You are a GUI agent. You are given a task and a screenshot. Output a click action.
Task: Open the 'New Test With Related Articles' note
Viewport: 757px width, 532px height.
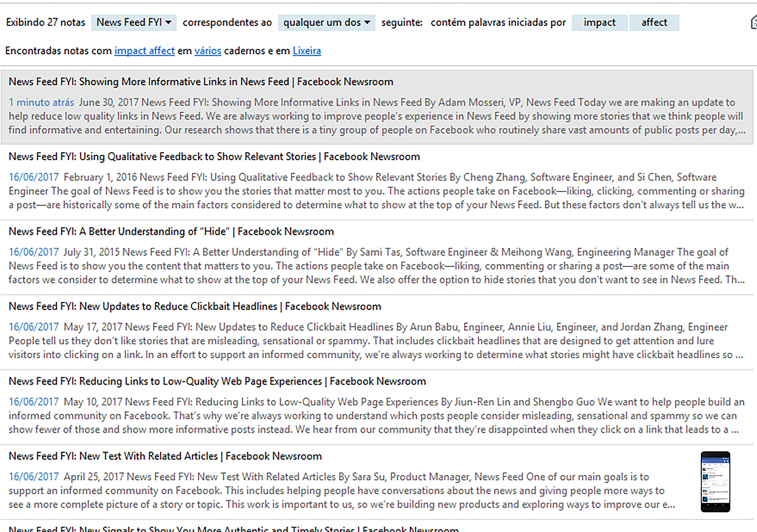165,456
